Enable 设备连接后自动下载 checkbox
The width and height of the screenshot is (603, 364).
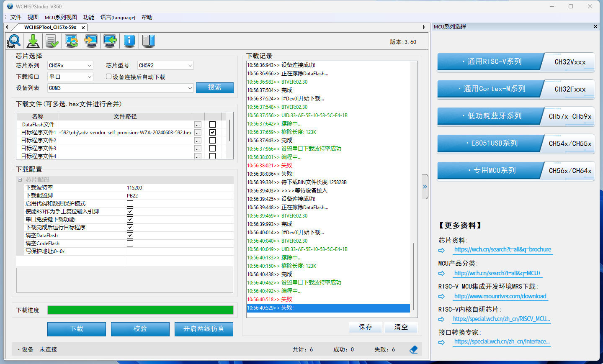tap(108, 77)
